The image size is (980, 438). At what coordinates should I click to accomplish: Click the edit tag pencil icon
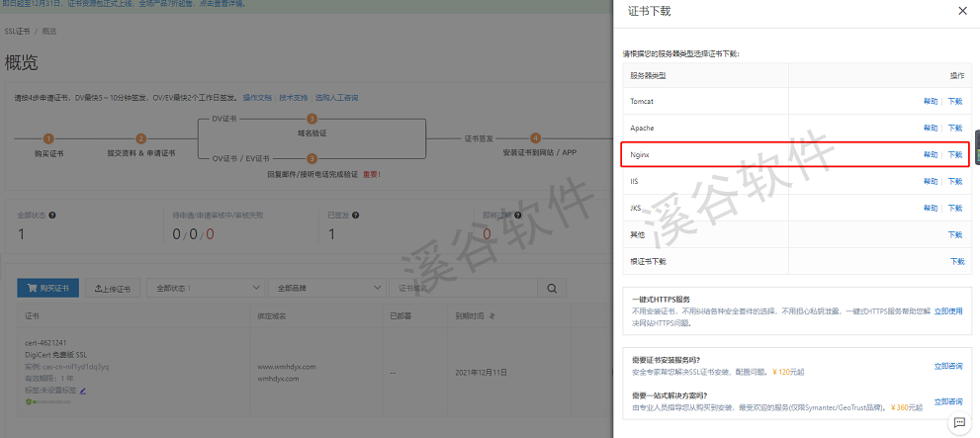coord(82,391)
